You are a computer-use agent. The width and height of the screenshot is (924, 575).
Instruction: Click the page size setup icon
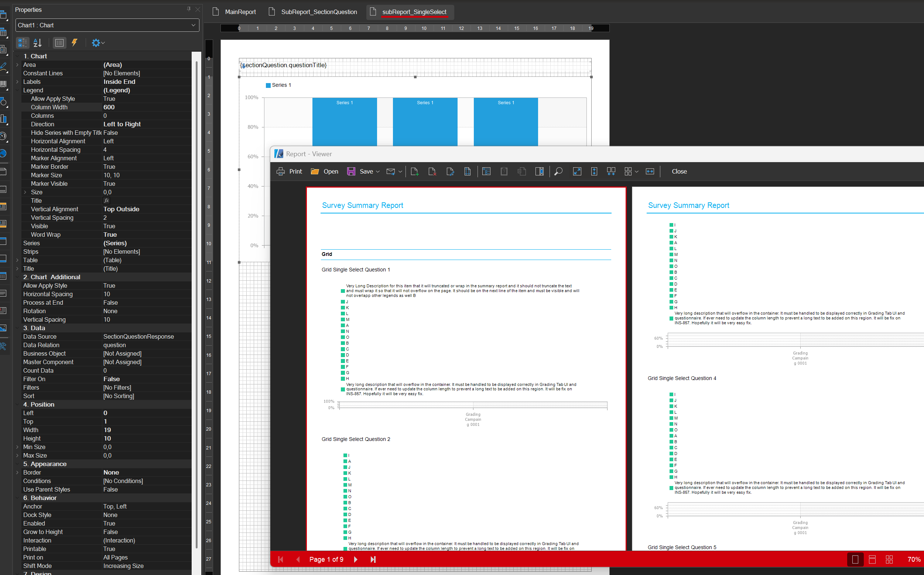(468, 171)
